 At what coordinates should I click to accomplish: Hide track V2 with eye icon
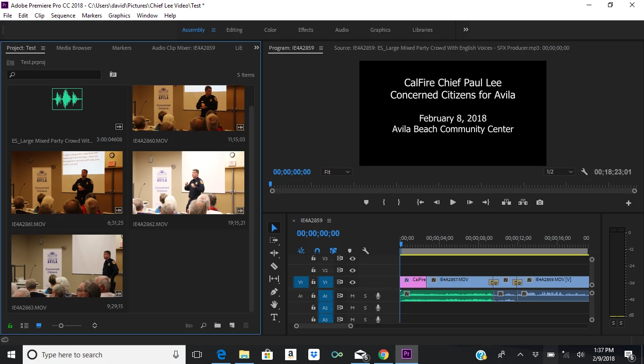pos(352,270)
